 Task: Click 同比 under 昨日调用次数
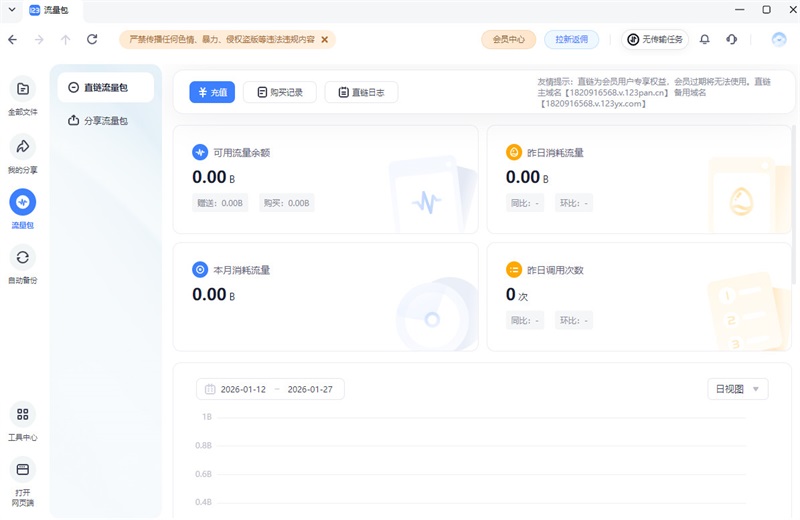click(x=524, y=320)
